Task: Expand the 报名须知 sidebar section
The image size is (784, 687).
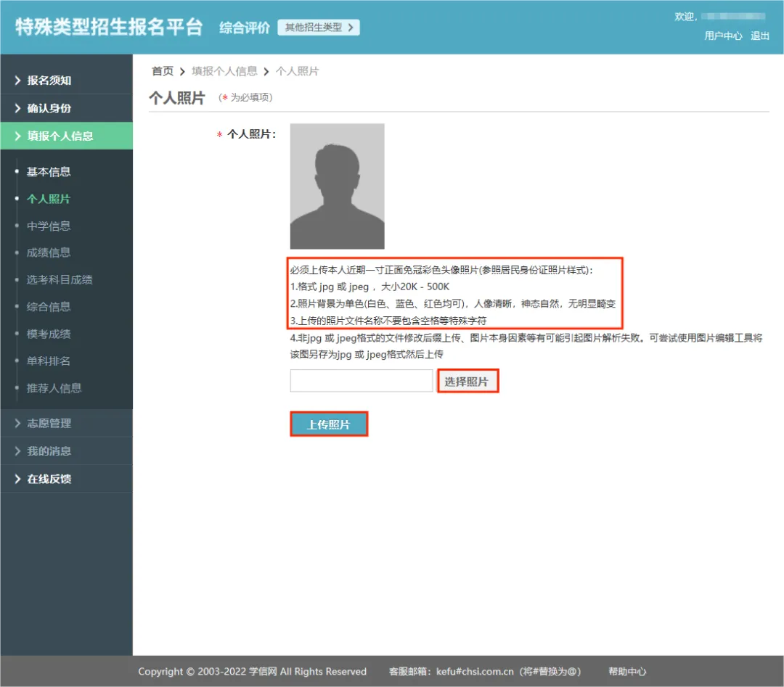Action: (49, 81)
